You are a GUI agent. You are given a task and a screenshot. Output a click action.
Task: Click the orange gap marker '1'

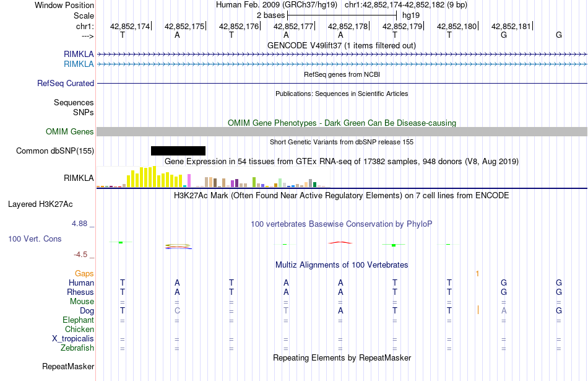pyautogui.click(x=477, y=274)
